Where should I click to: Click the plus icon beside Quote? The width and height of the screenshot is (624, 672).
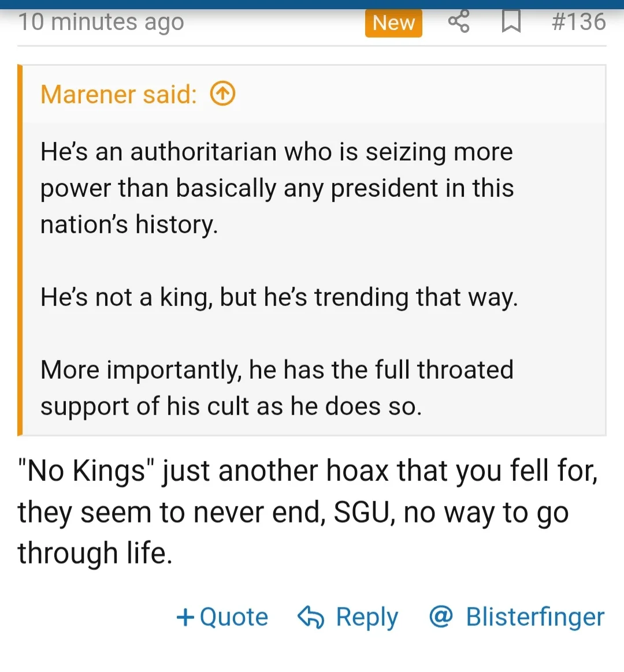(x=185, y=617)
